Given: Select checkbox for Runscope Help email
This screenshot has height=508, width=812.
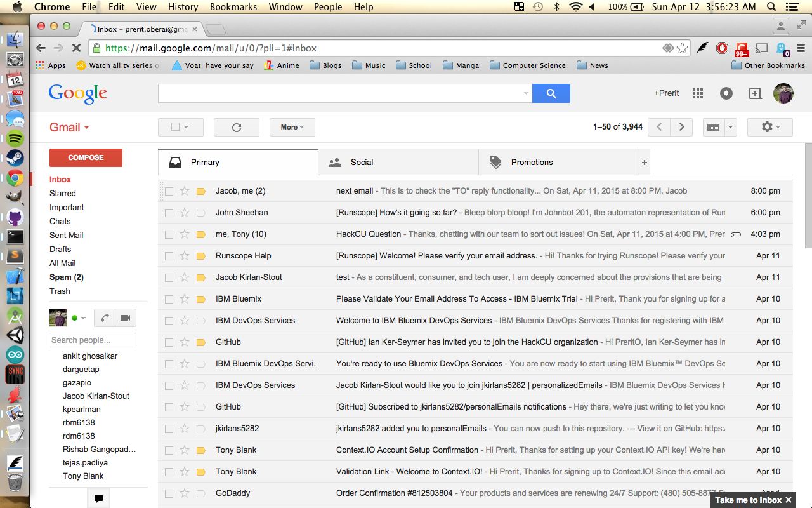Looking at the screenshot, I should 169,256.
